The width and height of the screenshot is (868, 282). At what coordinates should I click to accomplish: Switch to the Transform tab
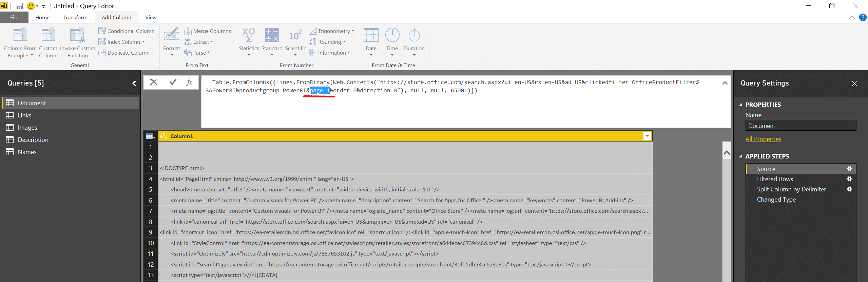click(x=75, y=17)
